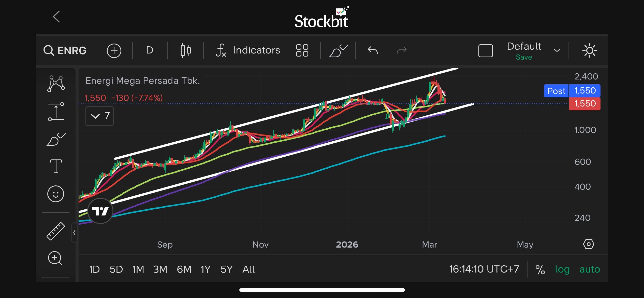
Task: Select the ruler measure tool
Action: point(56,231)
